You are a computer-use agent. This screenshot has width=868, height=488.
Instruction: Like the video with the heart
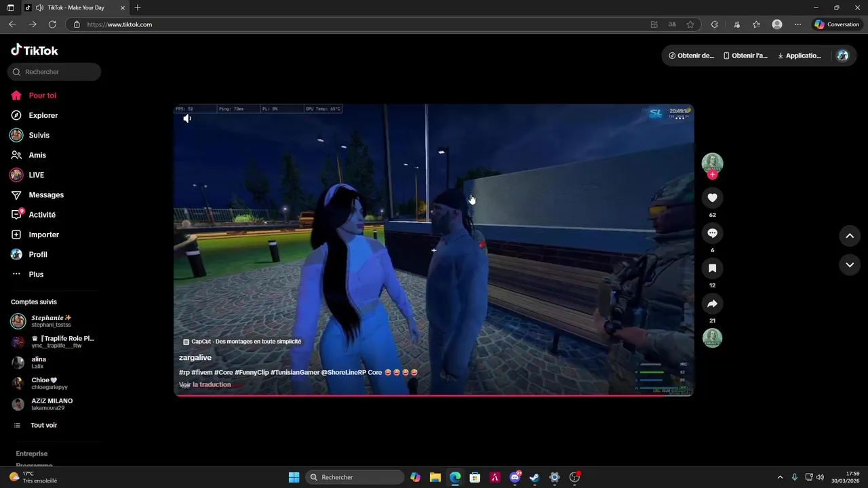coord(712,198)
